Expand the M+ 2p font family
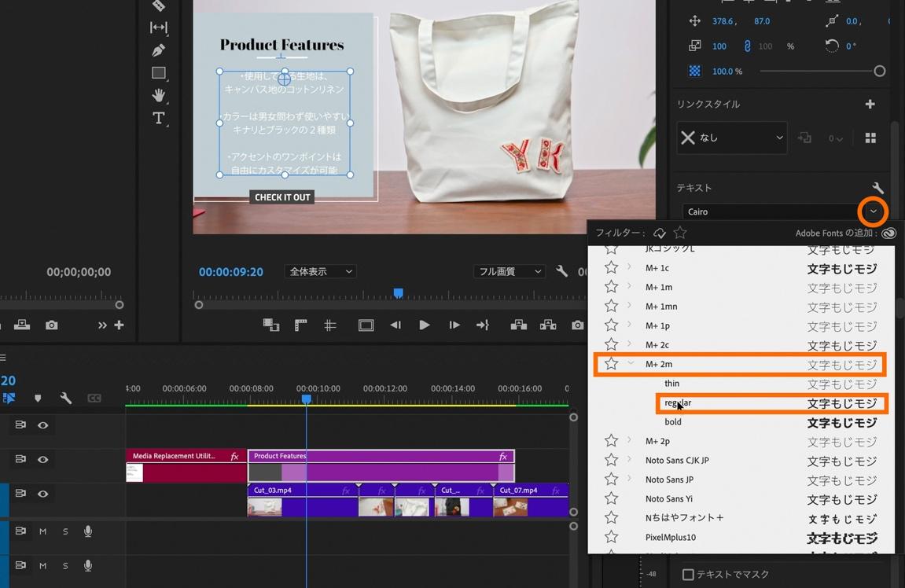Viewport: 905px width, 588px height. tap(629, 441)
